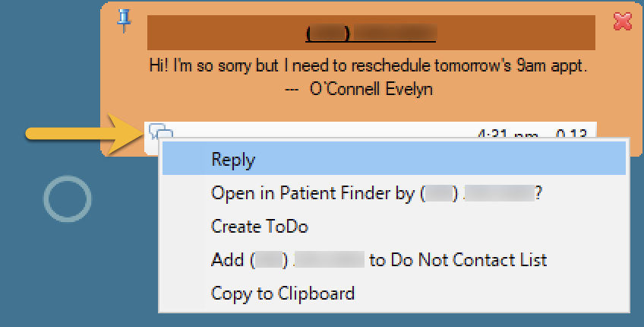Pick Create ToDo menu entry

259,227
